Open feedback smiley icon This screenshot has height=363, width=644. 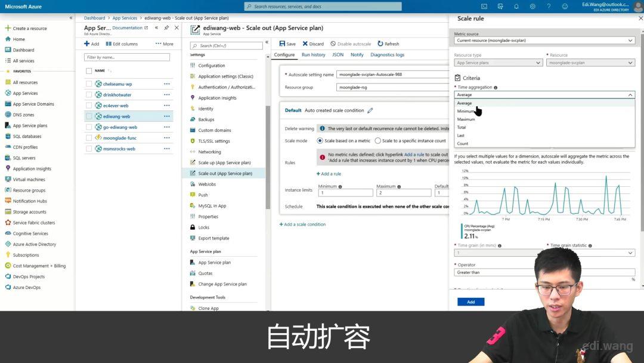(565, 7)
